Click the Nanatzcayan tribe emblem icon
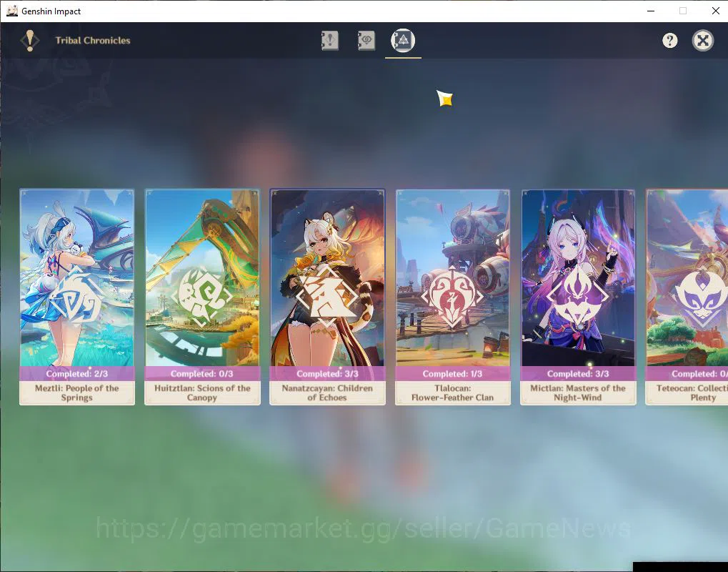This screenshot has width=728, height=572. [327, 297]
